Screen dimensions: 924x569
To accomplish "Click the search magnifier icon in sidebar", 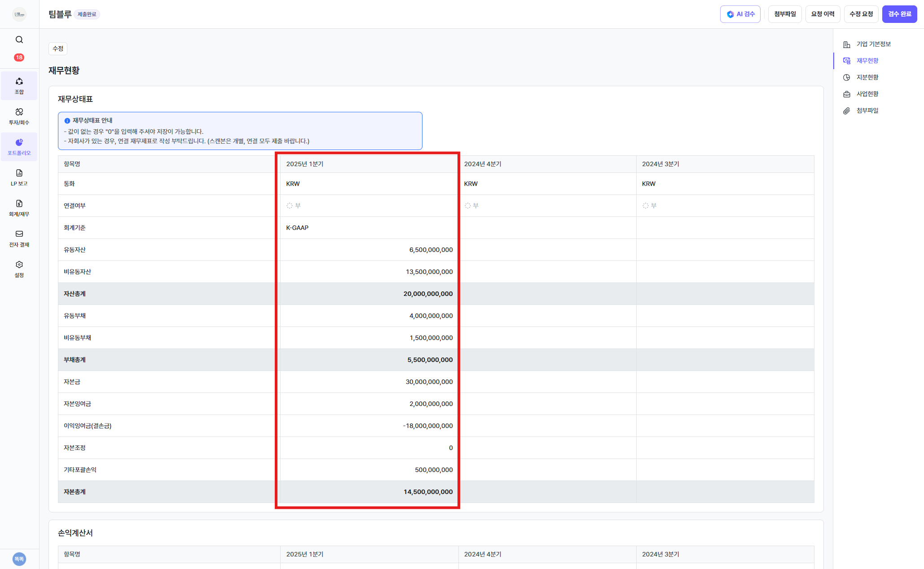I will (x=19, y=40).
